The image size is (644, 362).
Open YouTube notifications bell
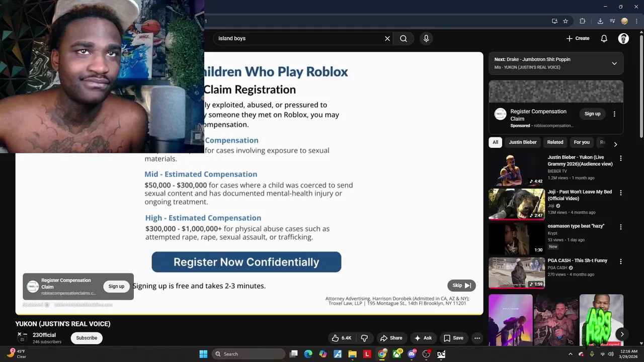(604, 38)
